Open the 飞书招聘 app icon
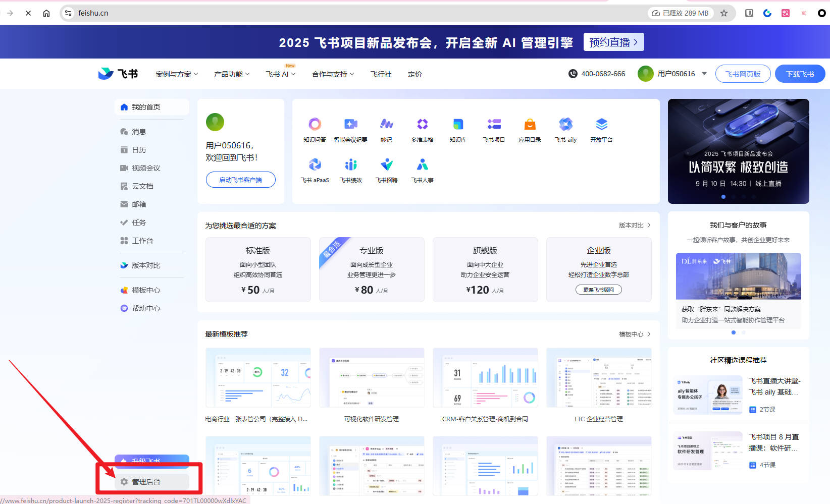 coord(387,164)
